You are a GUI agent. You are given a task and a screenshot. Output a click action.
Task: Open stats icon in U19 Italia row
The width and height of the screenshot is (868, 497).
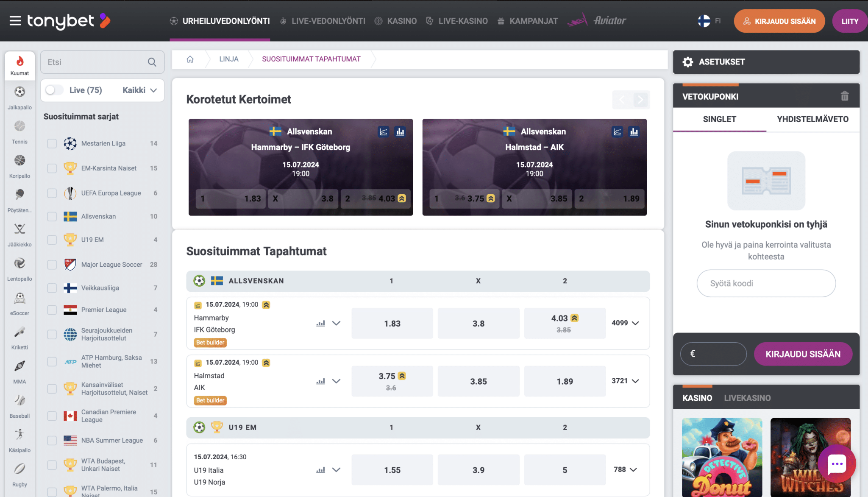(320, 470)
